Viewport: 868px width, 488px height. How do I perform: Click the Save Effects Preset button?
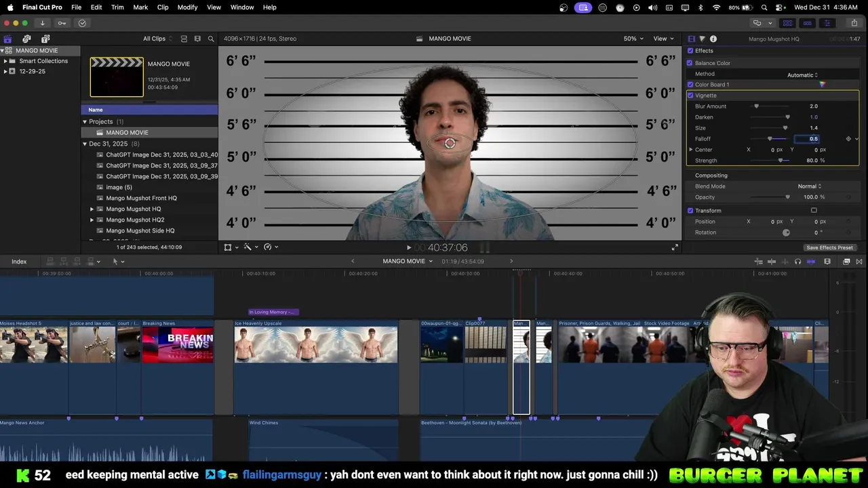pos(829,247)
